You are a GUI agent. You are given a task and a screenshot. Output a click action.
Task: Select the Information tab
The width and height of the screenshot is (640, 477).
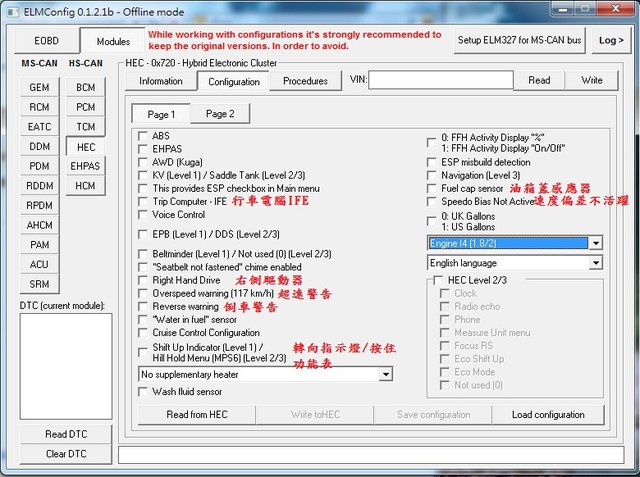(160, 81)
